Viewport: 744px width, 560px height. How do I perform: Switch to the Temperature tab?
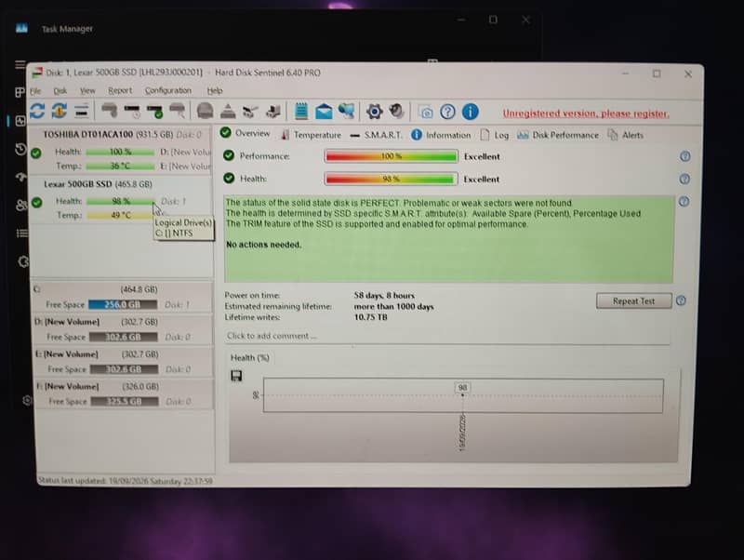[311, 135]
